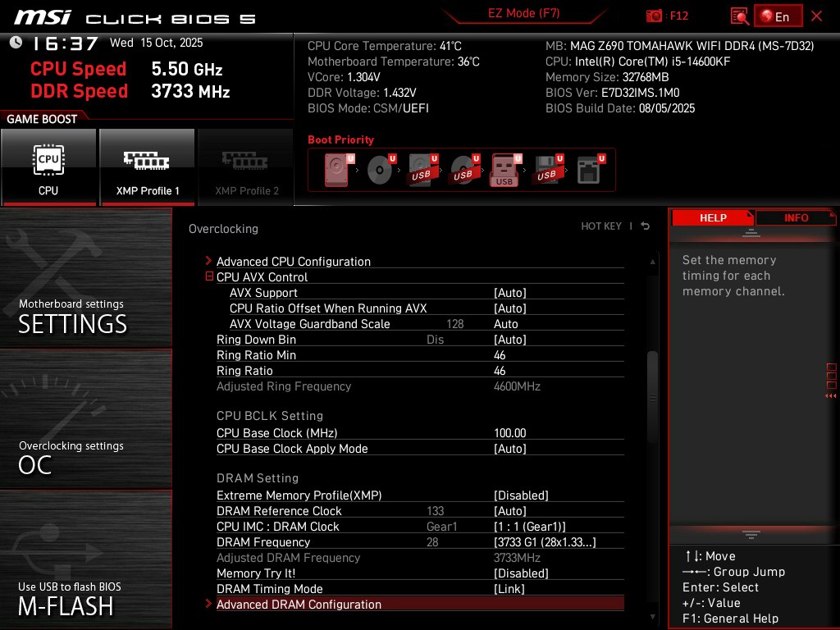Change Extreme Memory Profile(XMP) [Disabled]

pyautogui.click(x=521, y=495)
